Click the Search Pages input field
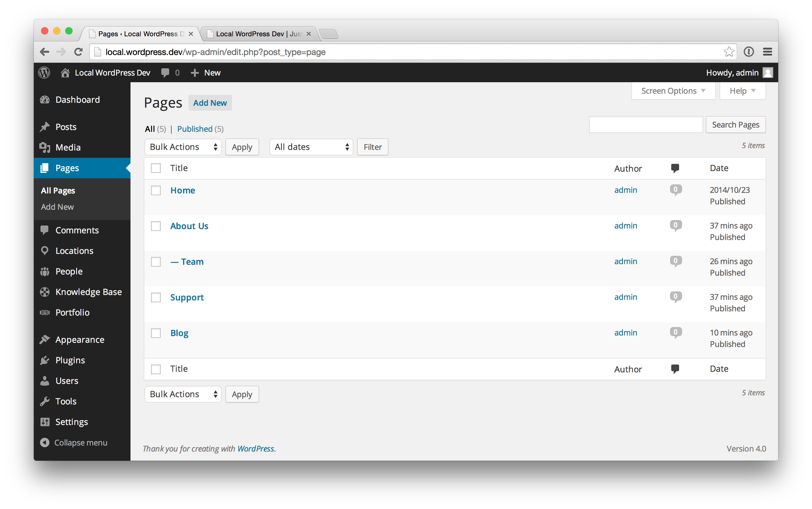The height and width of the screenshot is (509, 812). tap(645, 124)
